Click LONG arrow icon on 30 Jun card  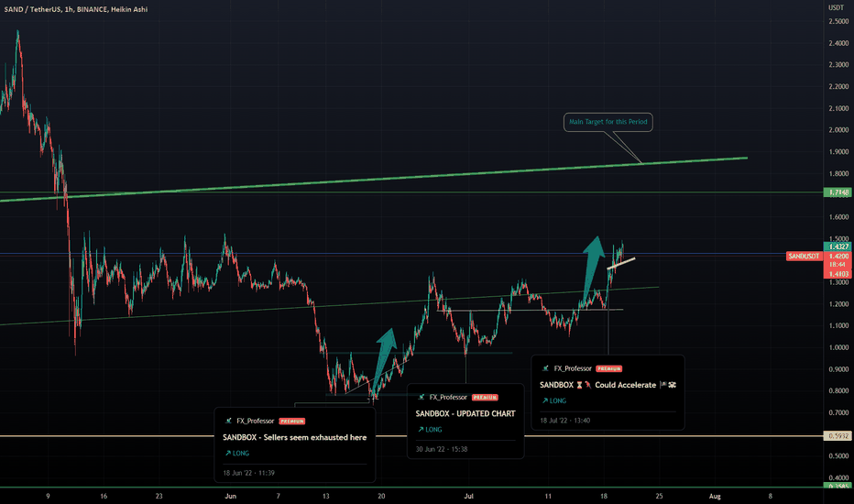[x=421, y=430]
